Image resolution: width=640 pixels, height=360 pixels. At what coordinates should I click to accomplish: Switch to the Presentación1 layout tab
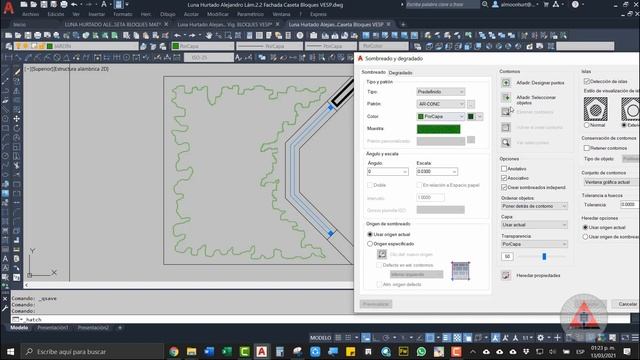pyautogui.click(x=53, y=328)
